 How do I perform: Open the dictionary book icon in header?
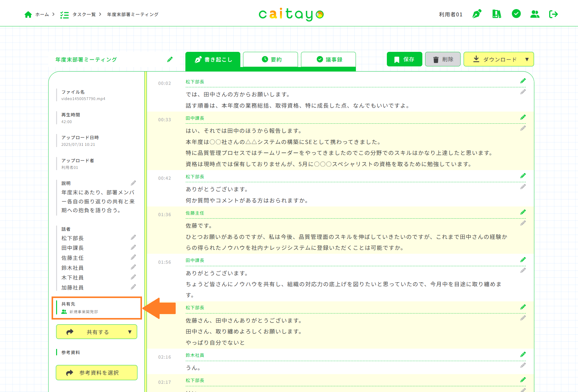tap(496, 14)
